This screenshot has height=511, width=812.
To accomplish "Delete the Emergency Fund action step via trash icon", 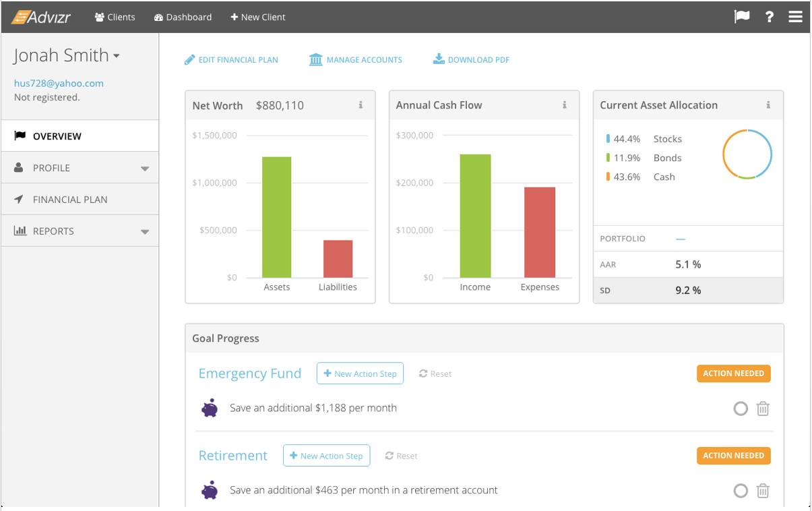I will [x=762, y=409].
